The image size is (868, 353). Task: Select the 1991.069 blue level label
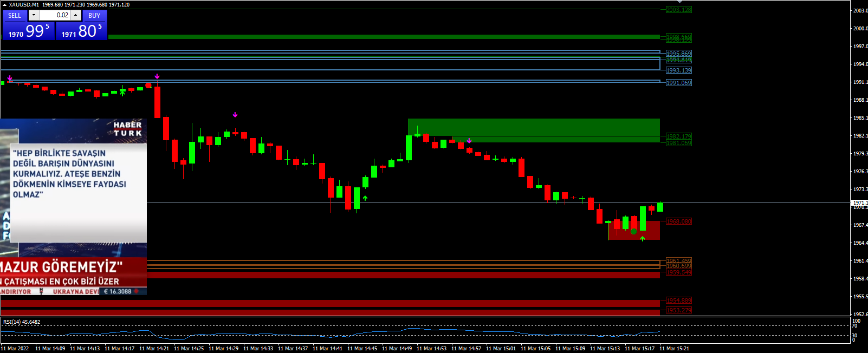[678, 83]
